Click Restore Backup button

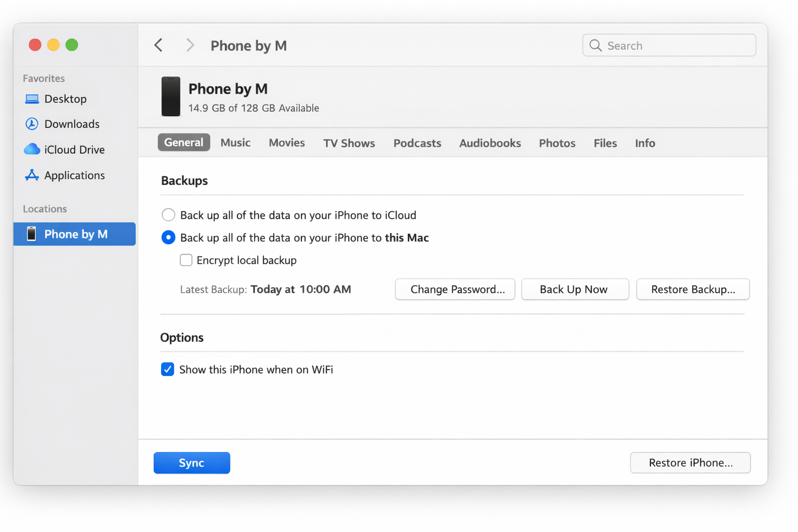pos(693,289)
